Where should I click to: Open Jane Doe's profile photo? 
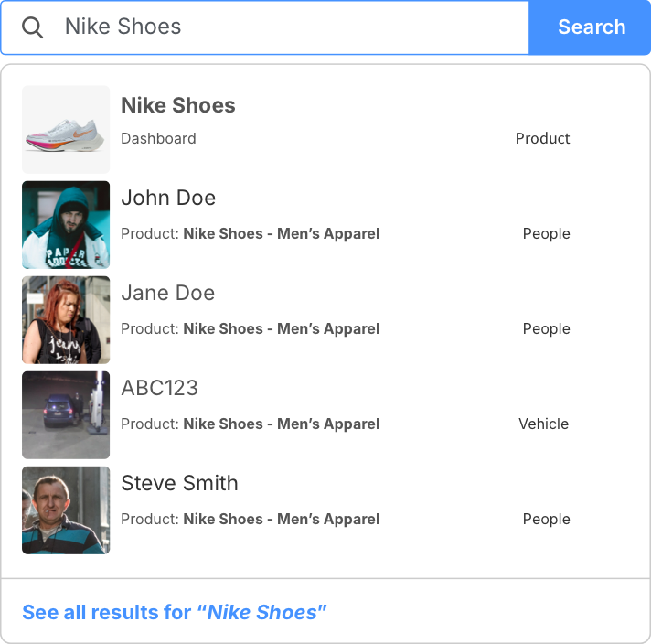(x=66, y=319)
